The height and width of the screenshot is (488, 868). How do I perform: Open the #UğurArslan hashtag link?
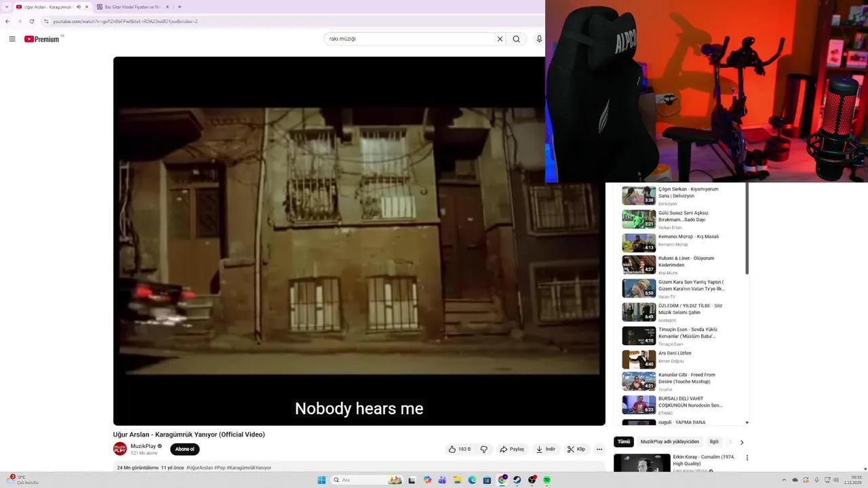click(x=199, y=468)
